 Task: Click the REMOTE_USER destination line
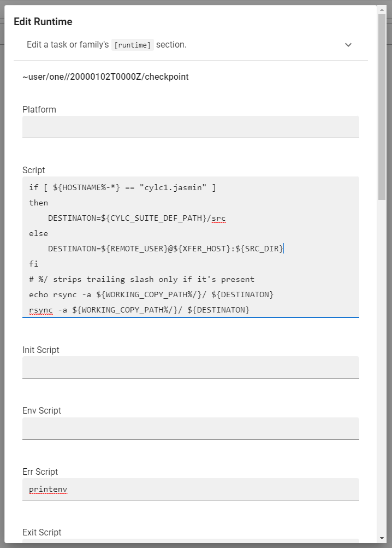165,249
